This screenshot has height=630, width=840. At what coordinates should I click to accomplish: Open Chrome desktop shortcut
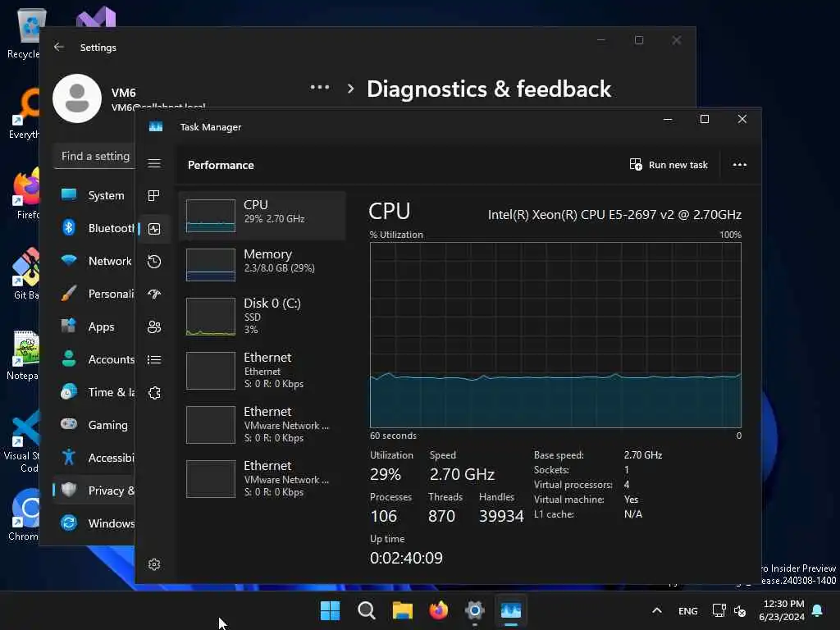point(24,515)
